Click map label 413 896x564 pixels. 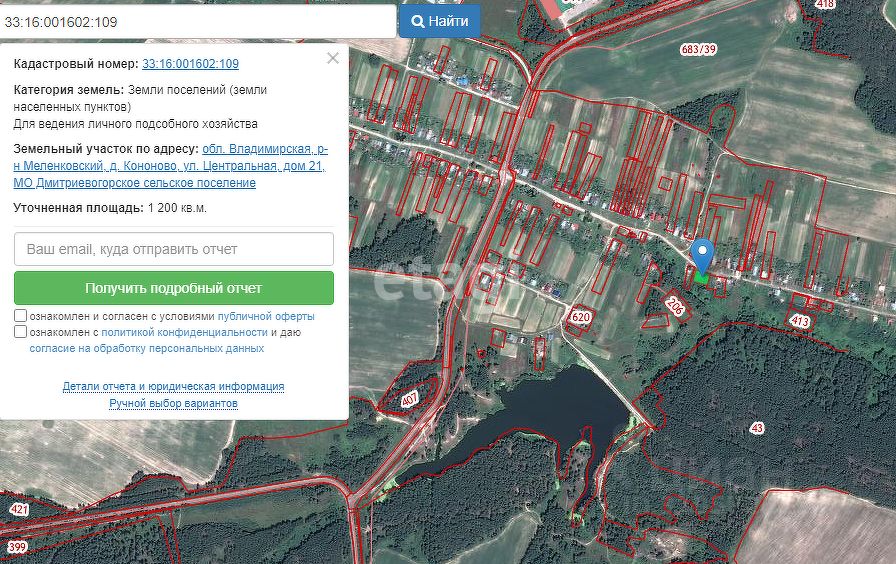(x=800, y=321)
